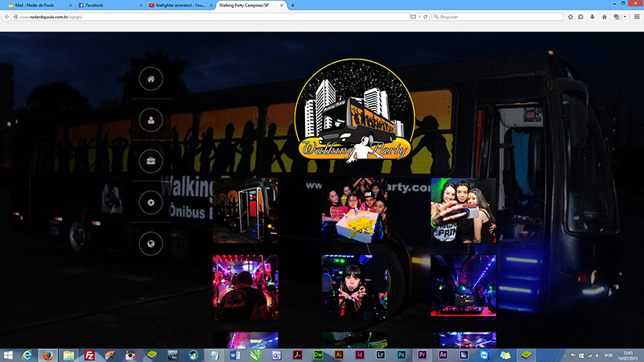Close the Mail - Neder de Paula tab

(x=70, y=6)
